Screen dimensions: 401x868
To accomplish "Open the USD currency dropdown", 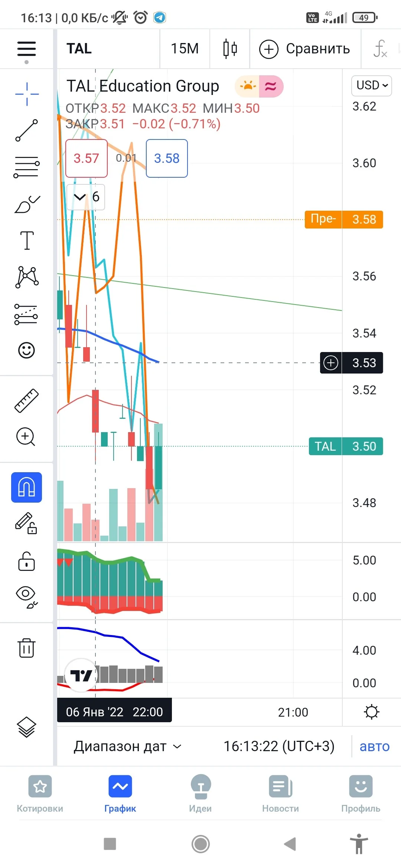I will pyautogui.click(x=372, y=85).
